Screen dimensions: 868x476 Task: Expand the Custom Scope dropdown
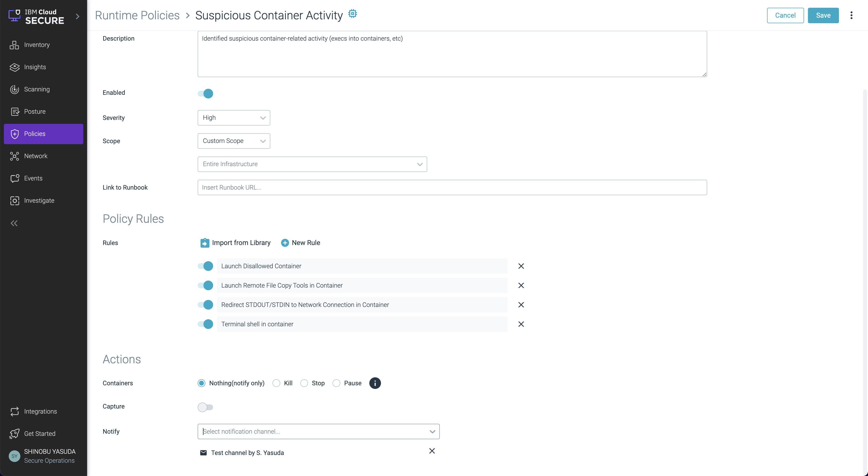tap(233, 141)
